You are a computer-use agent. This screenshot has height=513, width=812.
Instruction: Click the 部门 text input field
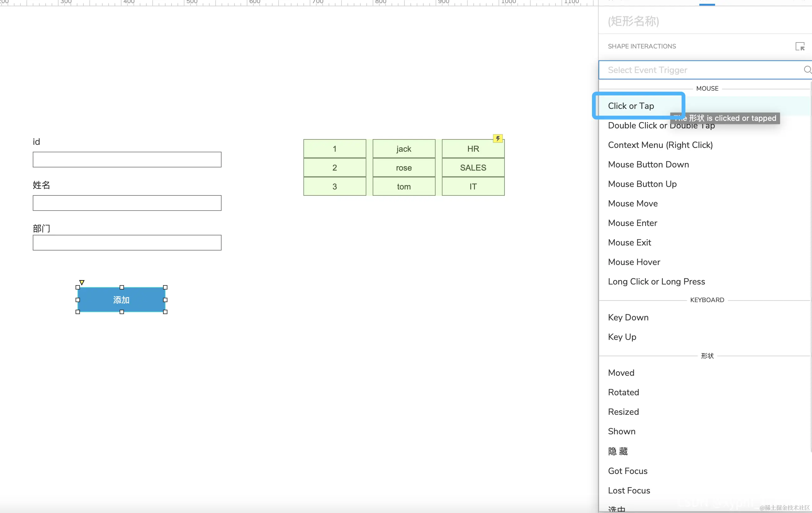tap(127, 243)
